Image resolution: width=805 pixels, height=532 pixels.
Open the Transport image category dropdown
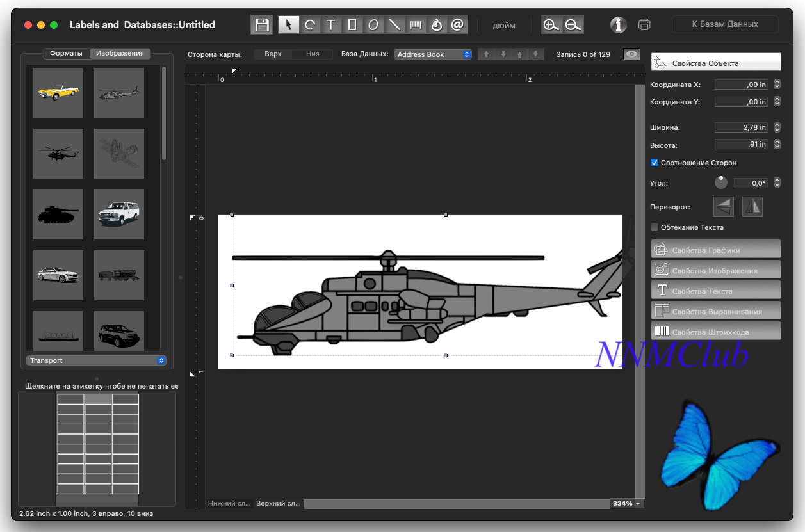(96, 360)
